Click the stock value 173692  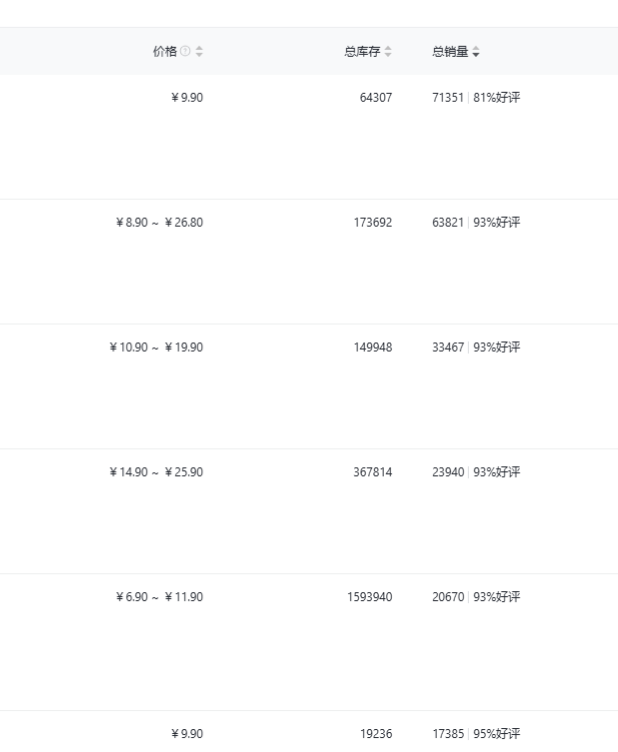pos(373,223)
